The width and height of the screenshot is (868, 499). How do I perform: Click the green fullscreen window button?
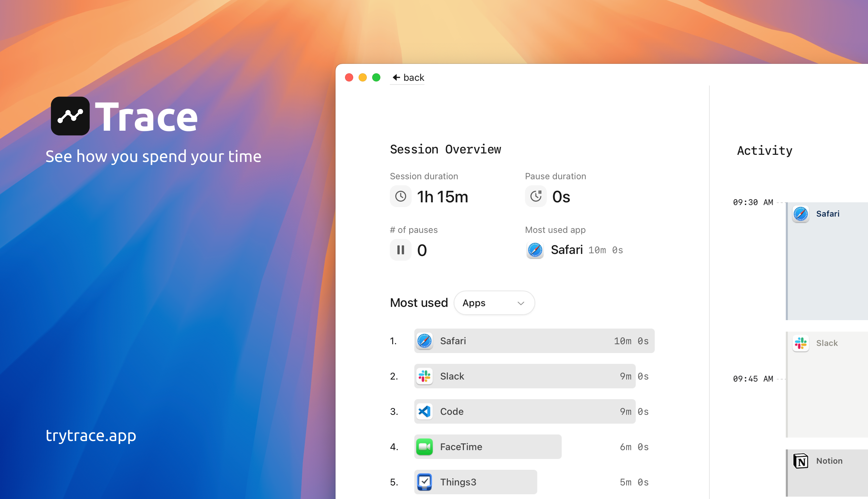tap(376, 77)
